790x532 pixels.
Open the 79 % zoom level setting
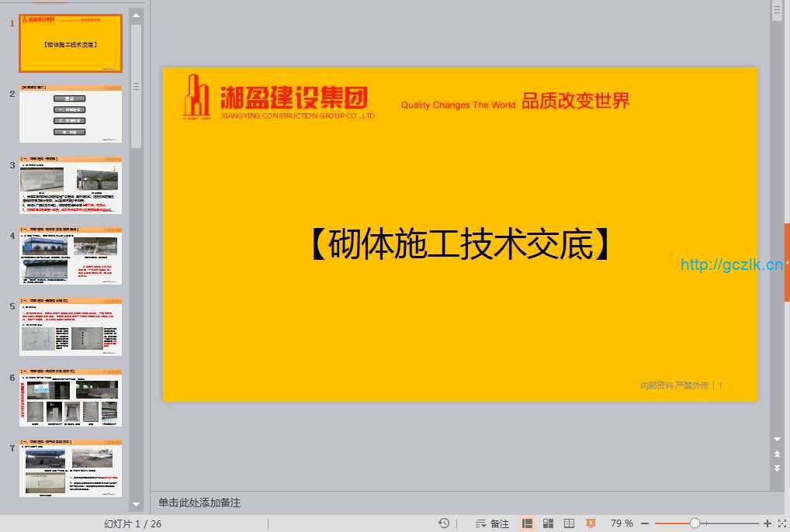click(622, 523)
